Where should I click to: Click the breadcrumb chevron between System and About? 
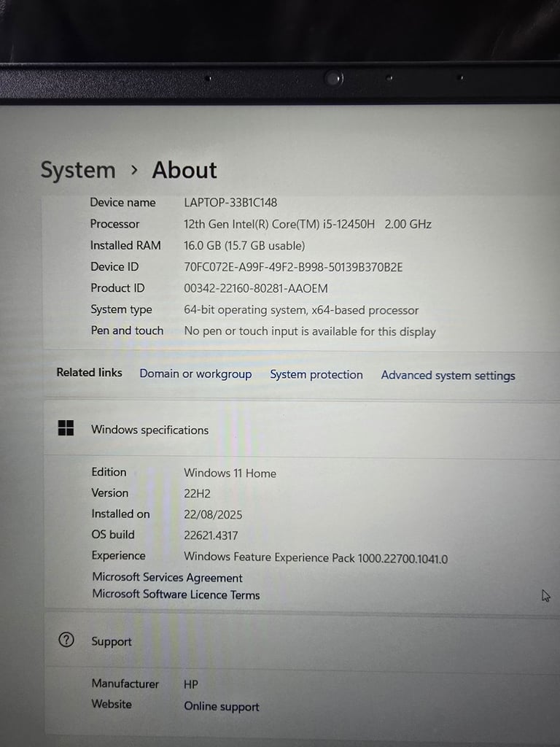(134, 170)
